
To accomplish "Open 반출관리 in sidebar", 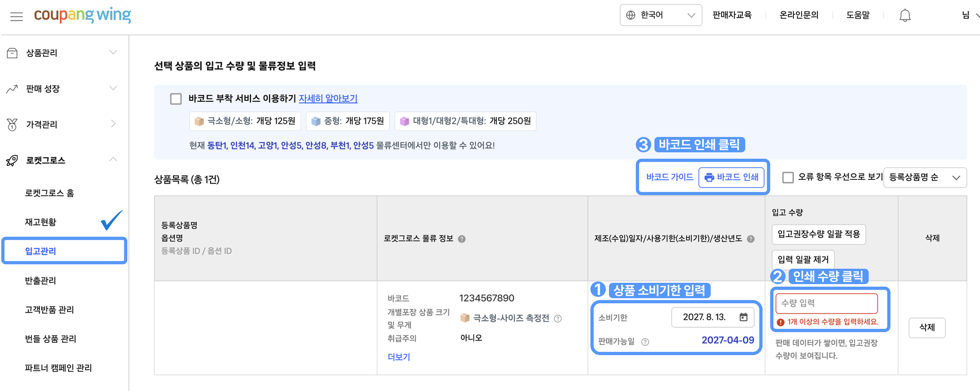I will (x=41, y=280).
